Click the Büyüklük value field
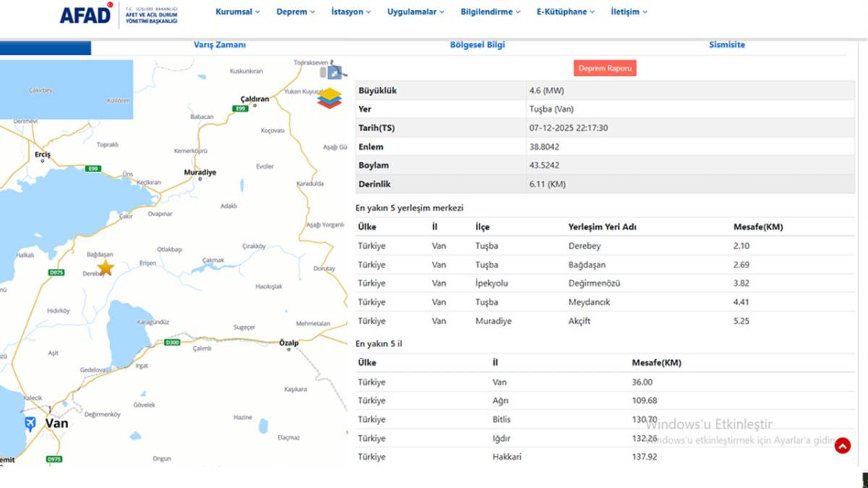This screenshot has height=488, width=868. (x=546, y=90)
